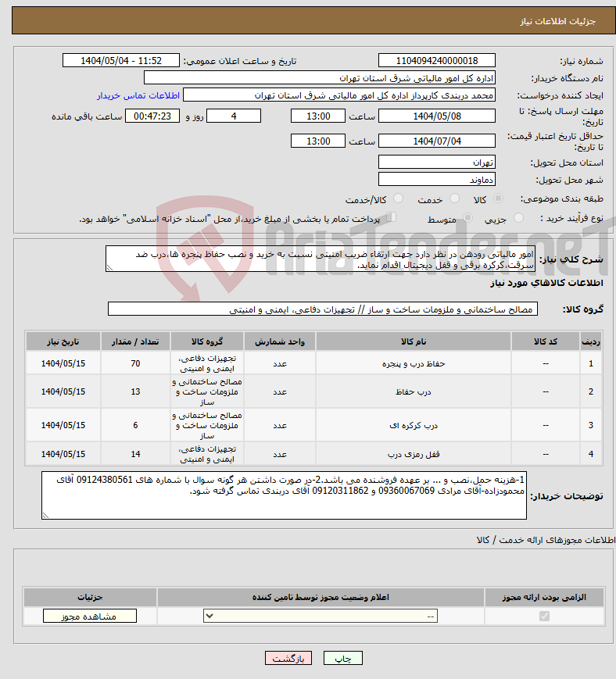The width and height of the screenshot is (616, 679).
Task: Click the response deadline date 1404/05/08
Action: [x=437, y=116]
